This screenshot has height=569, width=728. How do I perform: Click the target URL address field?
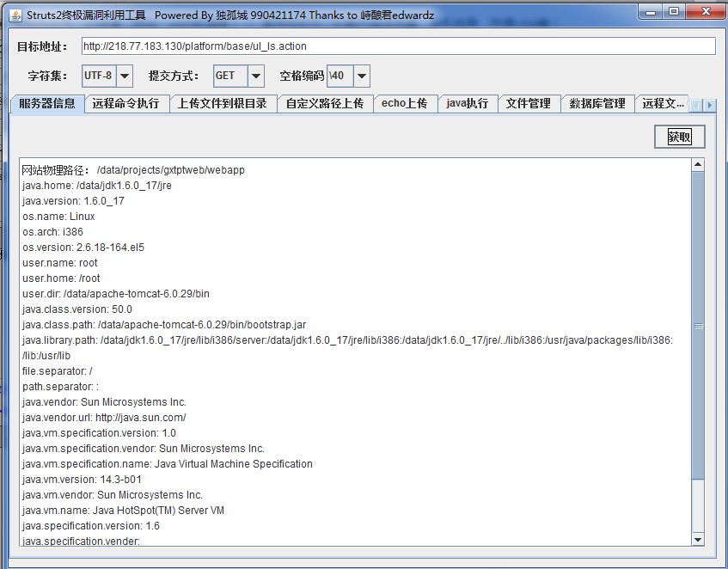(x=398, y=46)
